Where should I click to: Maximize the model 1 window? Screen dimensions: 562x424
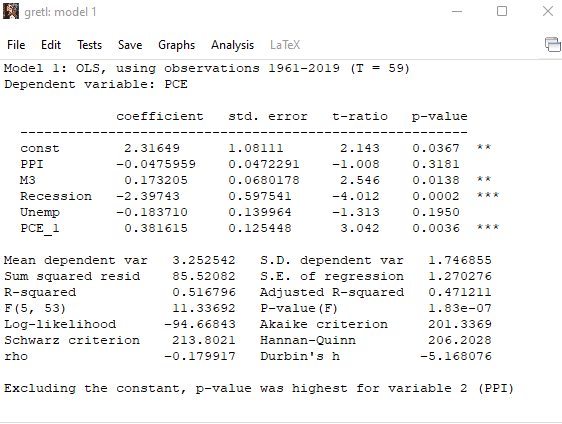[502, 11]
